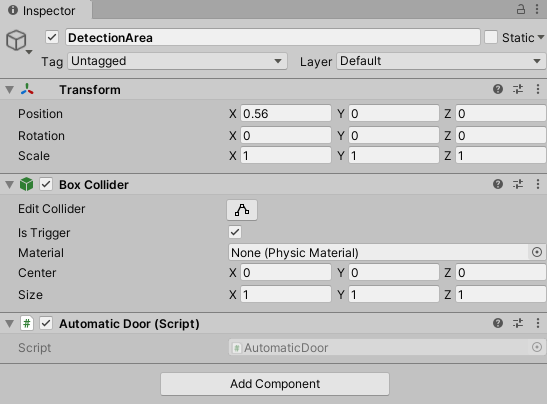Viewport: 547px width, 404px height.
Task: Open the Box Collider three-dot context menu
Action: tap(538, 184)
